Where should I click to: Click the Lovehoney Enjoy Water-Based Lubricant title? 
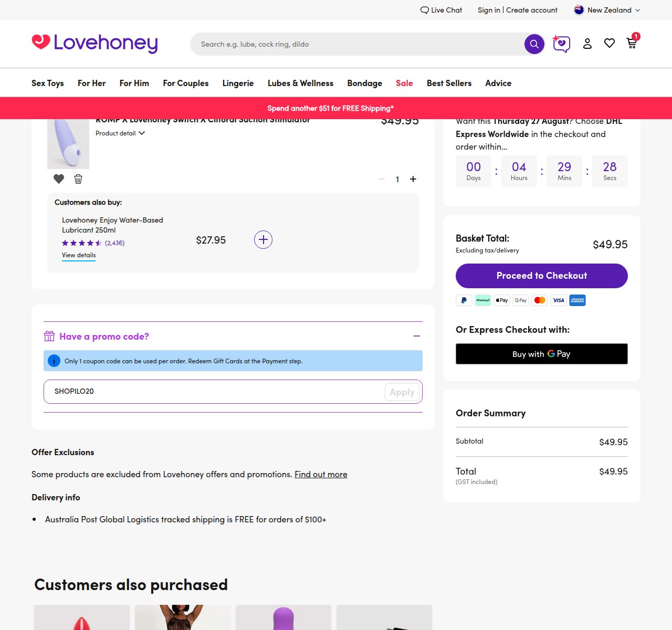[x=112, y=225]
